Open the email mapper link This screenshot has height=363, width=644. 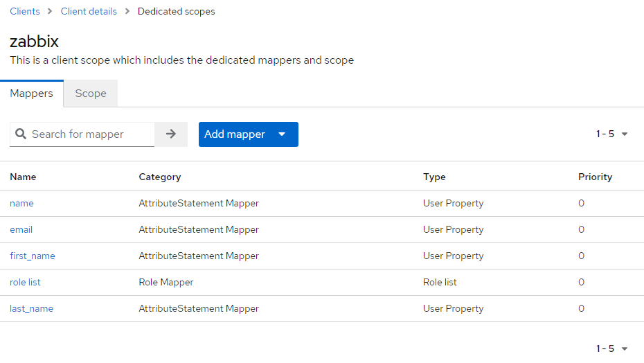coord(21,230)
